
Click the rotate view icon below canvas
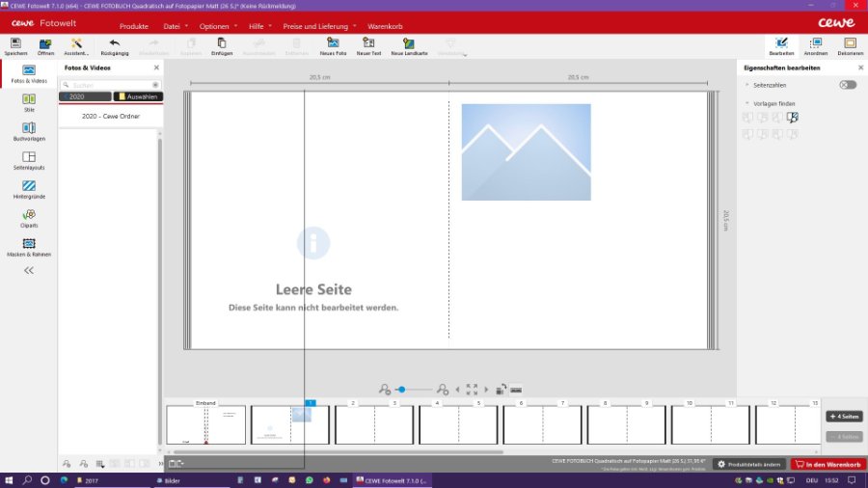501,390
